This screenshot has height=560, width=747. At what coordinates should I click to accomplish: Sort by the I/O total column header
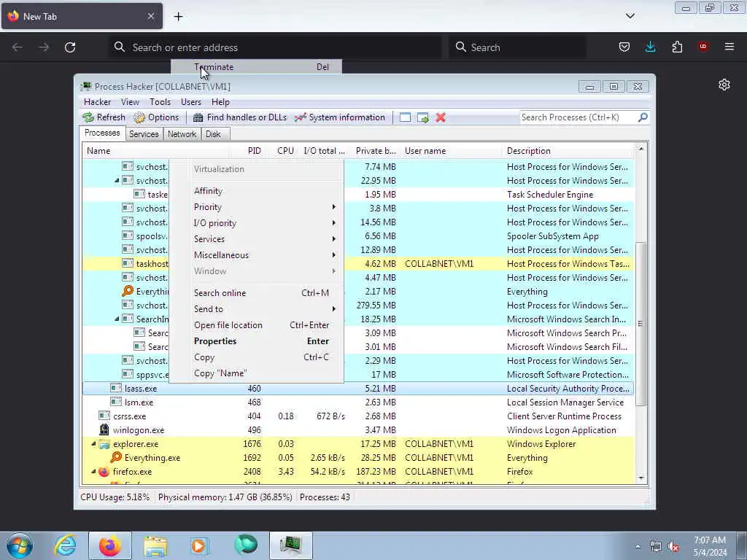325,151
